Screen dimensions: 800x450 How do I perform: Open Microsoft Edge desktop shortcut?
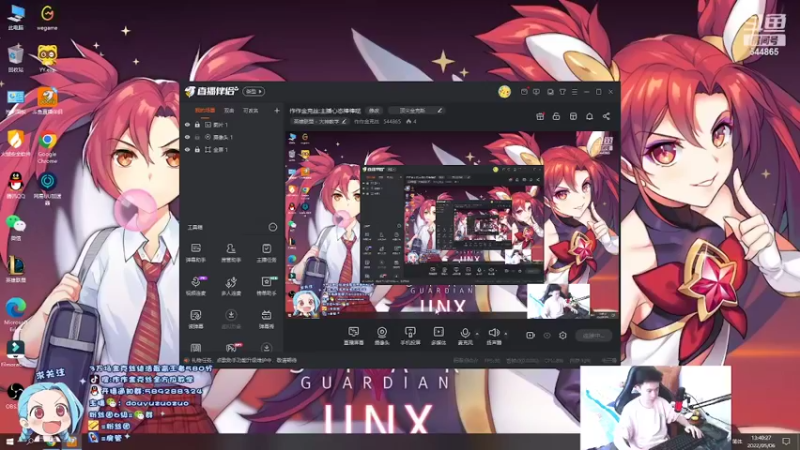15,314
